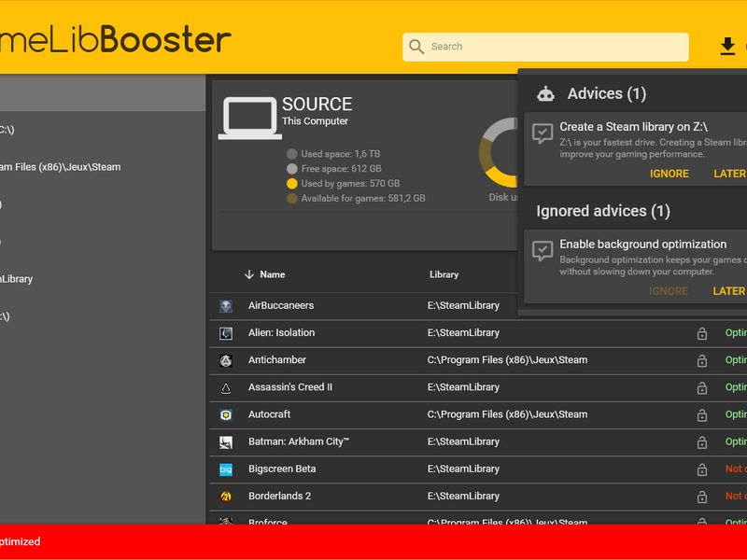Image resolution: width=747 pixels, height=560 pixels.
Task: Select the Autocraft game name
Action: click(x=269, y=413)
